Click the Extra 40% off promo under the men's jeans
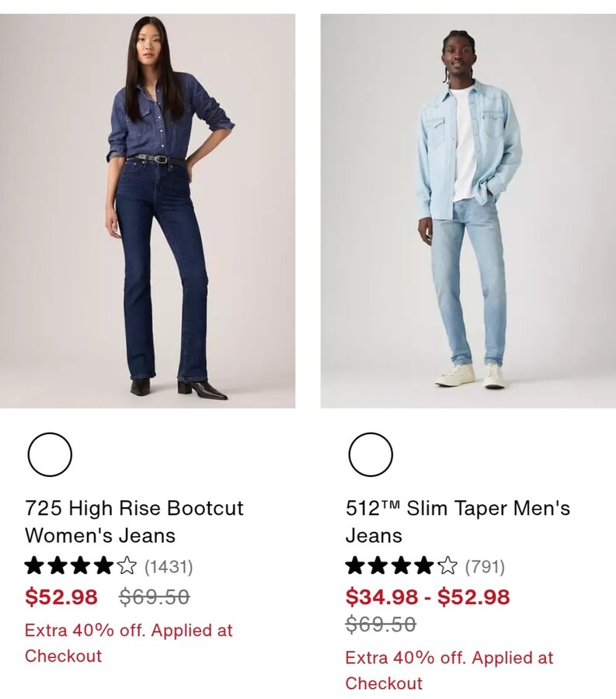The height and width of the screenshot is (699, 616). pyautogui.click(x=449, y=670)
